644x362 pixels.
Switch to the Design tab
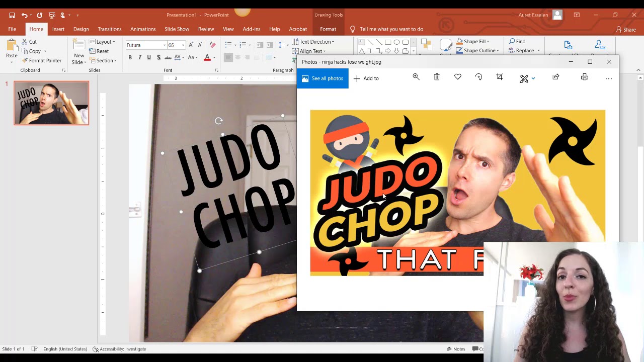tap(81, 29)
